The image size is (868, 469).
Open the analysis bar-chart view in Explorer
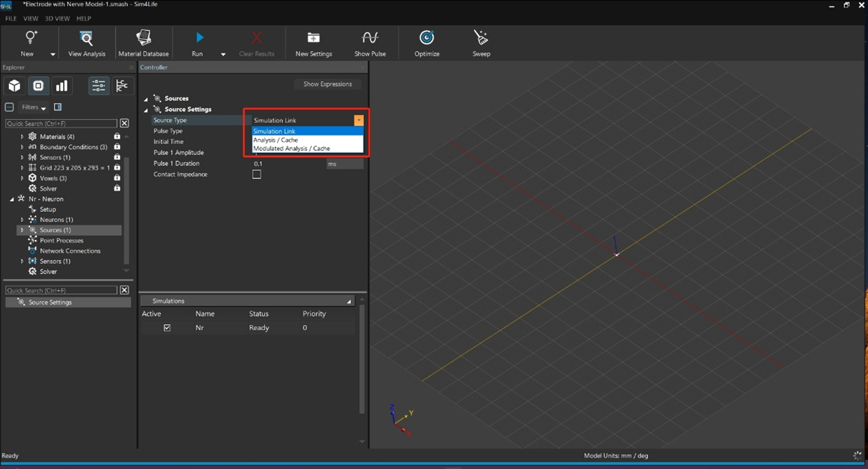(62, 86)
